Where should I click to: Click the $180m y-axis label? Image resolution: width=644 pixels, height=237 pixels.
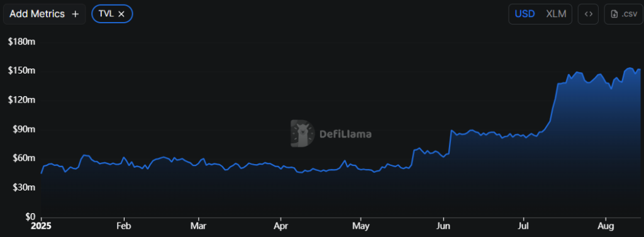coord(22,42)
